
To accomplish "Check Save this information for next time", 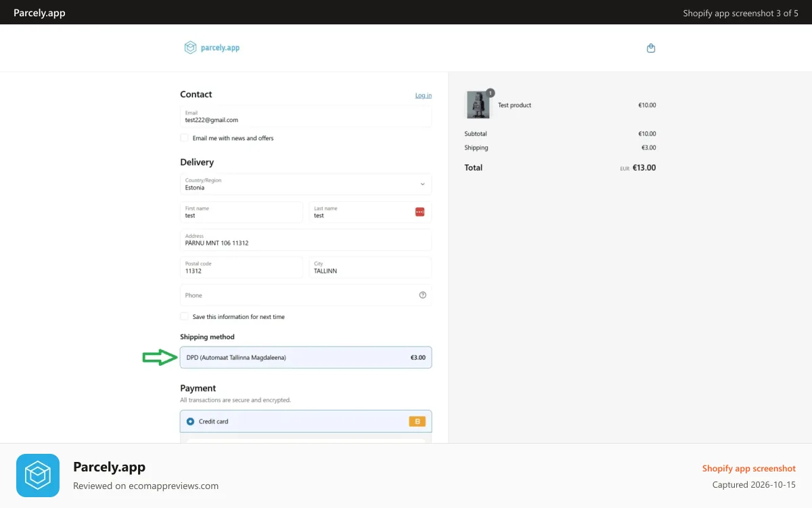I will tap(184, 316).
